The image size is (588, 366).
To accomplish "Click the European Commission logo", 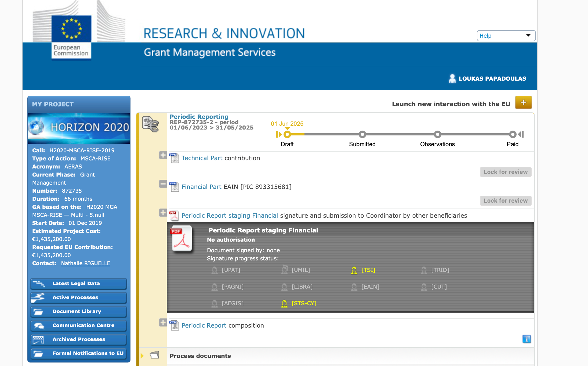I will pos(71,37).
